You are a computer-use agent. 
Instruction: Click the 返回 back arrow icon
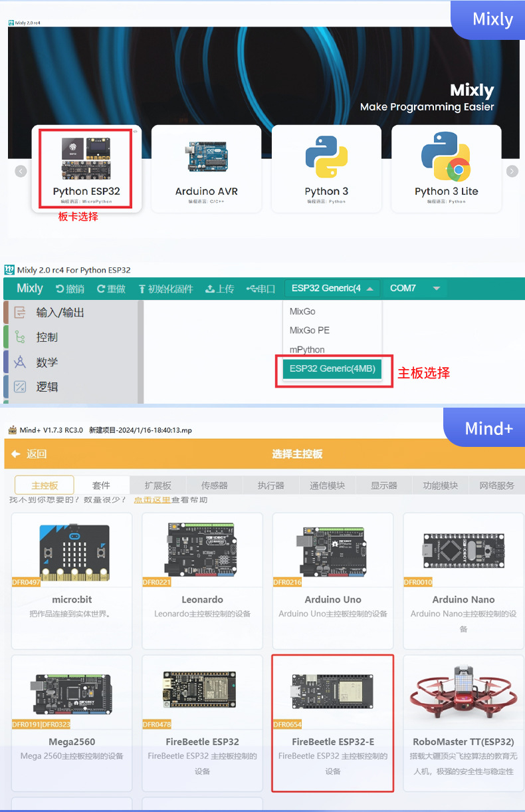(x=16, y=454)
